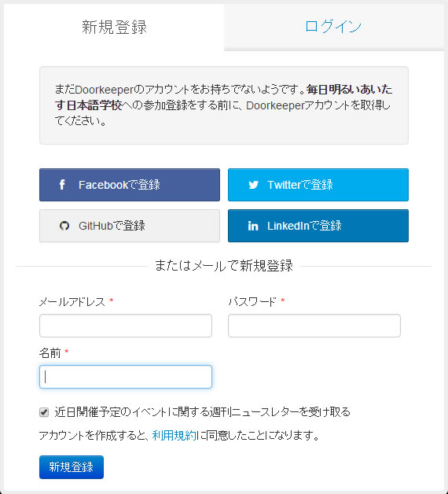Focus the メールアドレス input field
Screen dimensions: 448x494
pyautogui.click(x=126, y=326)
